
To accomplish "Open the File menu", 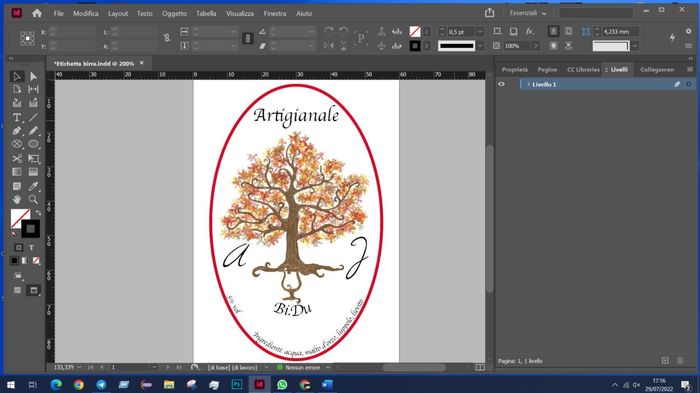I will pos(58,13).
